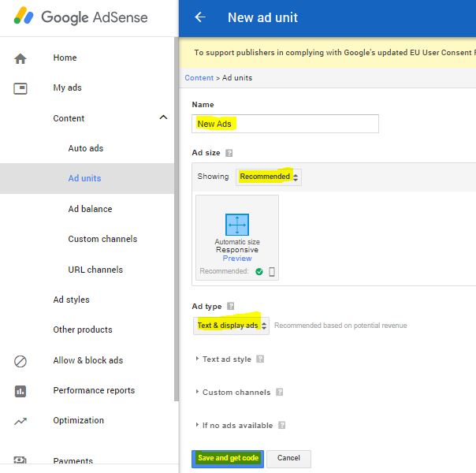This screenshot has height=473, width=476.
Task: Click the Payments money icon
Action: click(x=20, y=460)
